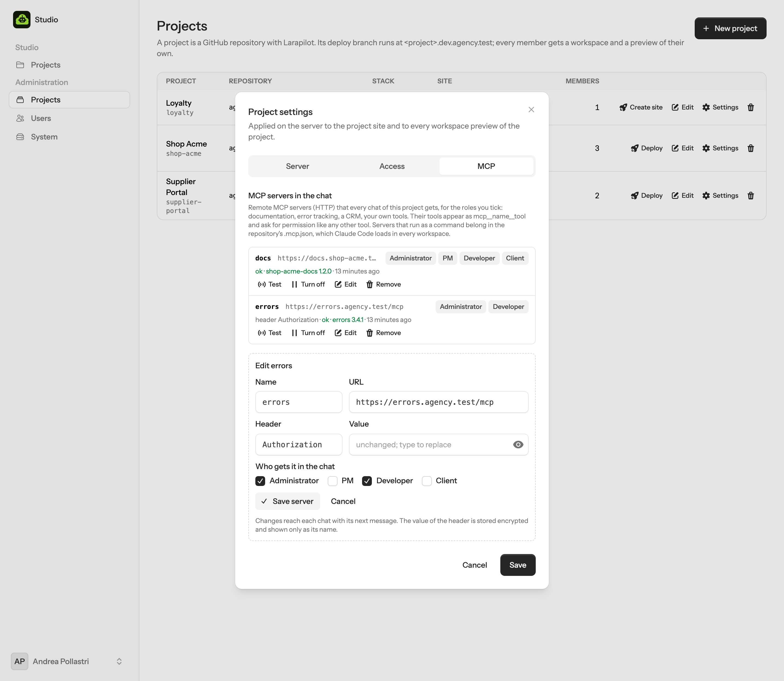Focus the URL input field
784x681 pixels.
tap(438, 402)
